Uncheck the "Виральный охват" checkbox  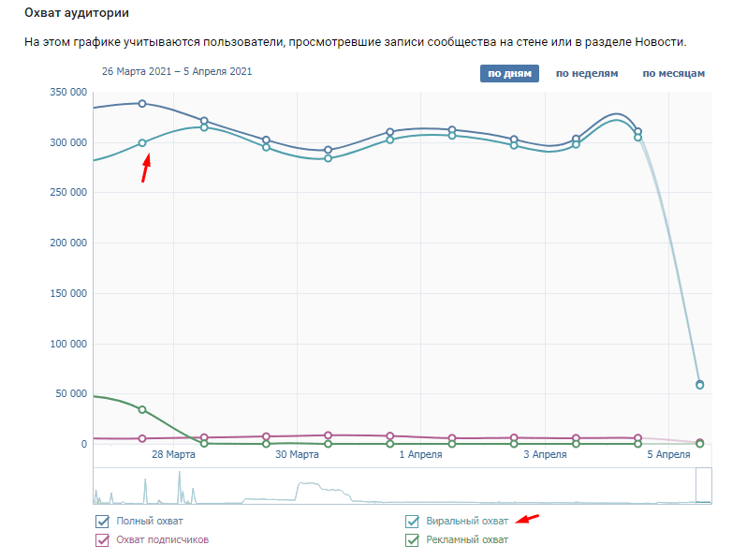(x=412, y=521)
